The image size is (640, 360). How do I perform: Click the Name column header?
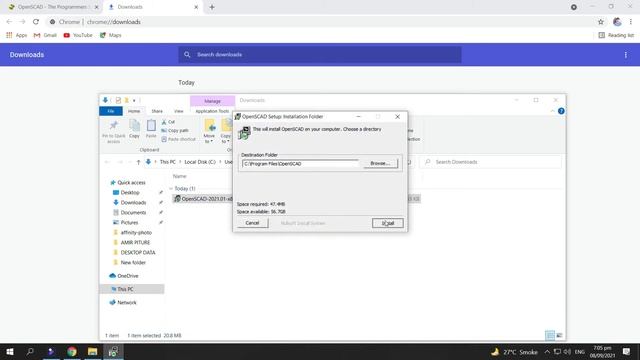coord(180,176)
